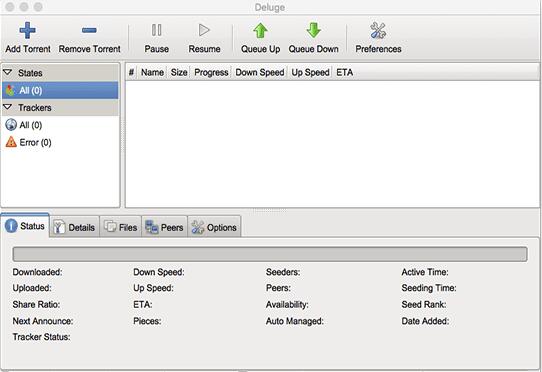The height and width of the screenshot is (372, 542).
Task: Collapse the States section triangle
Action: [x=8, y=72]
